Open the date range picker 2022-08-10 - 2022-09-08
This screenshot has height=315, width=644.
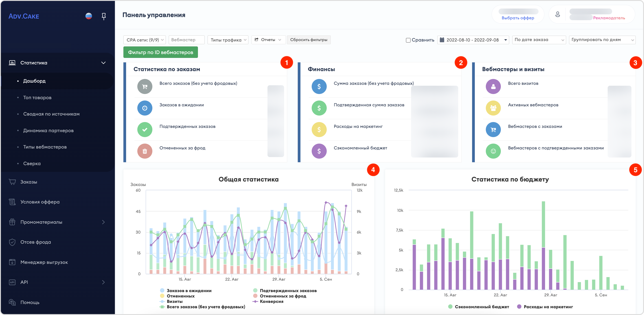point(473,40)
